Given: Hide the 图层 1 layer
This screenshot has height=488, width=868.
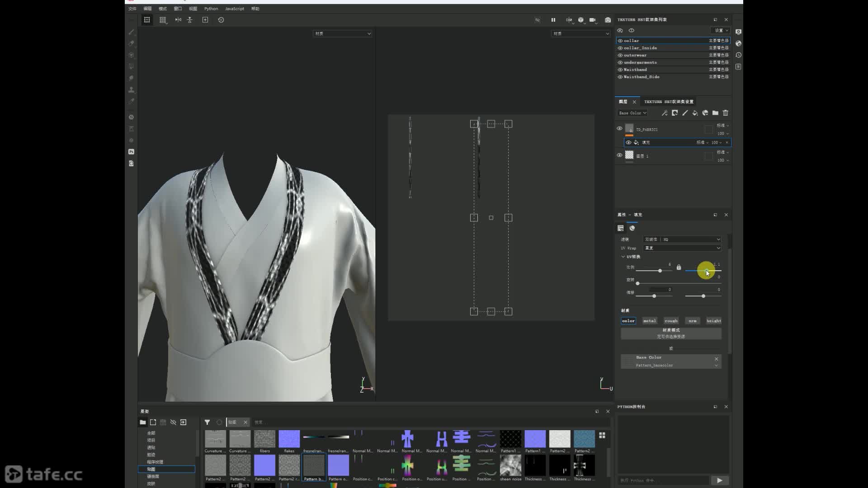Looking at the screenshot, I should (619, 155).
